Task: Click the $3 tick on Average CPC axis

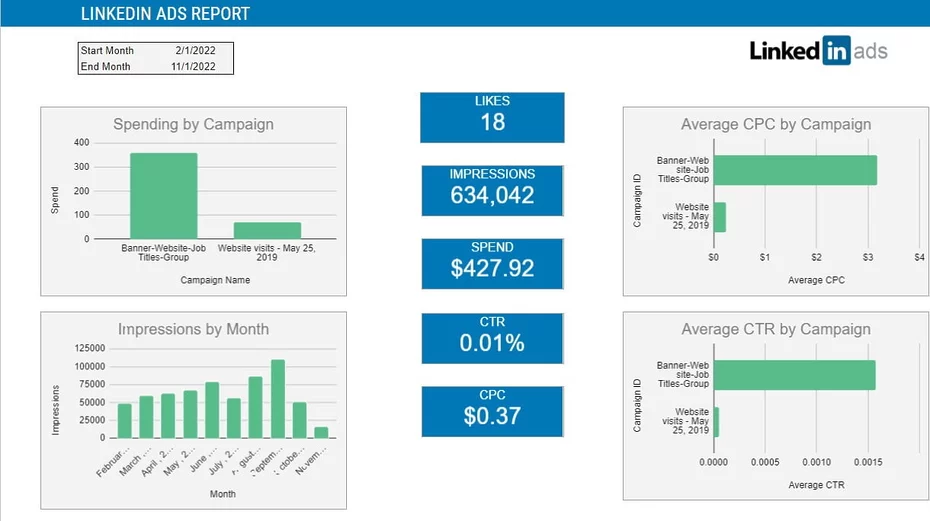Action: (x=868, y=258)
